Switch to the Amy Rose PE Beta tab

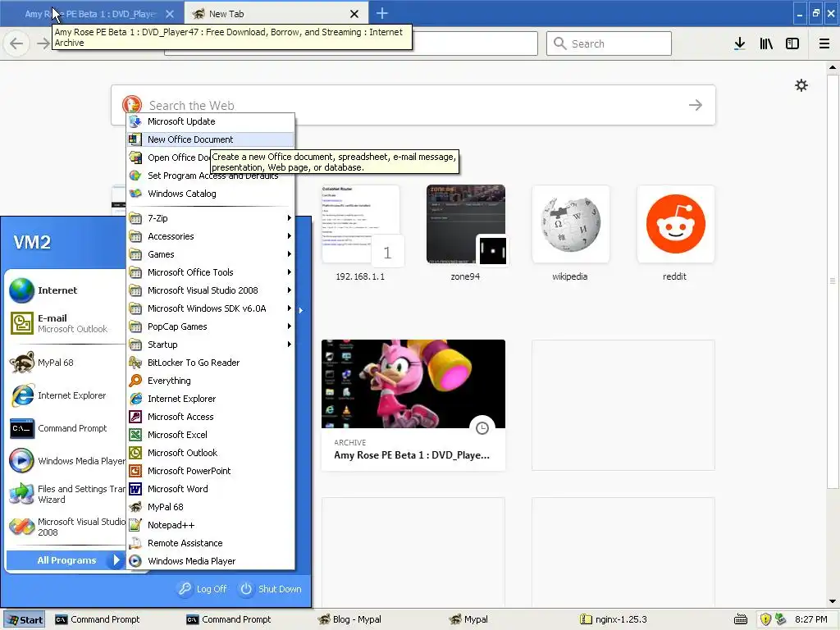91,14
